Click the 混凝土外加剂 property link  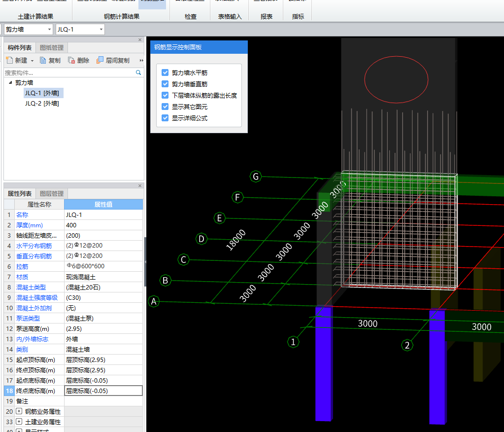tap(34, 308)
